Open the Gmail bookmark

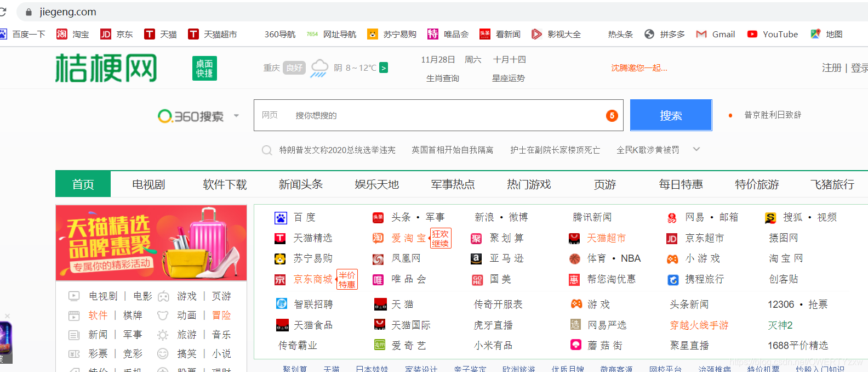(716, 34)
